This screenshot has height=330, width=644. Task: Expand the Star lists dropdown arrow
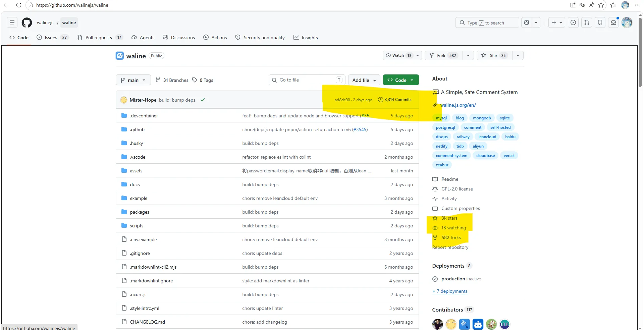click(518, 56)
